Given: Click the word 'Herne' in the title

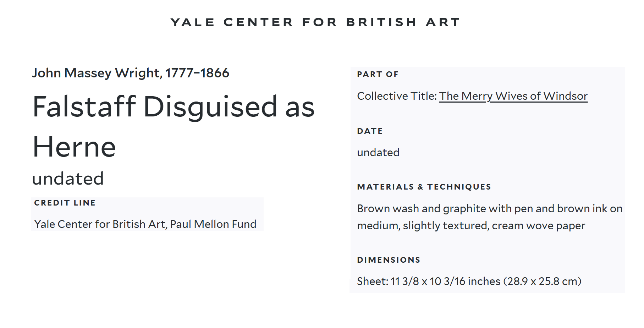Looking at the screenshot, I should pyautogui.click(x=74, y=147).
